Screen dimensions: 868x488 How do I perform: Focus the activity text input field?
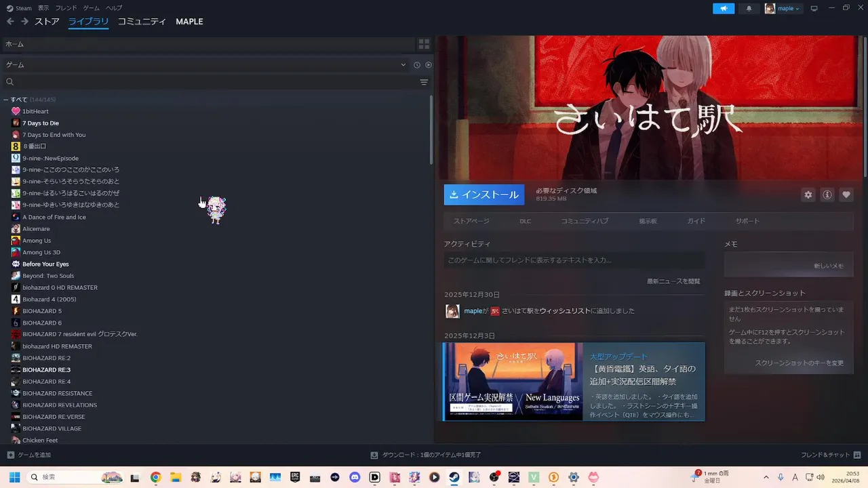(x=574, y=260)
